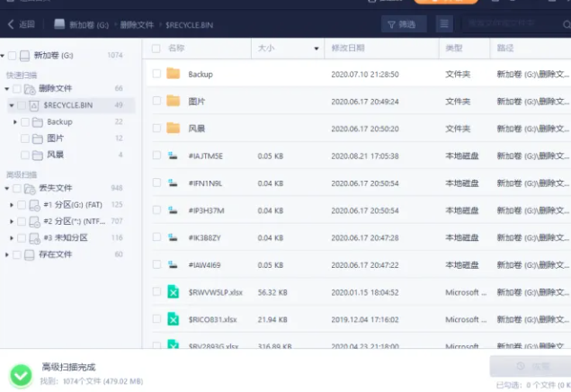Expand the 存在文件 tree node
The width and height of the screenshot is (571, 392).
[x=6, y=254]
